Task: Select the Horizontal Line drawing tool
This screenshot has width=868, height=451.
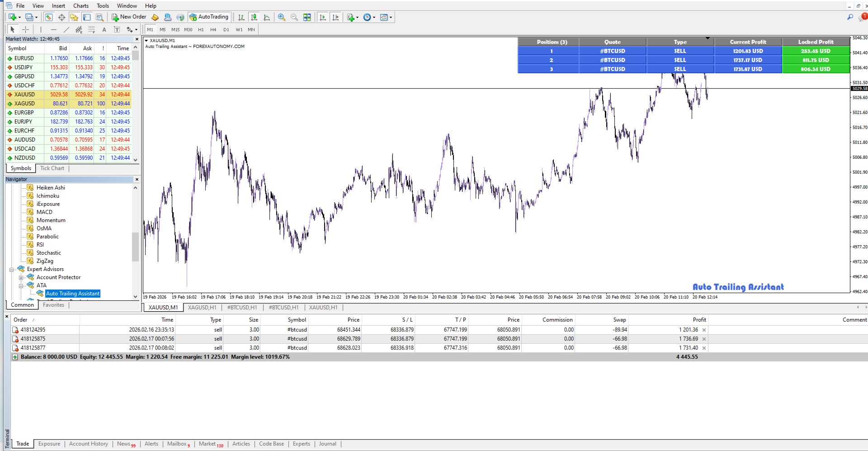Action: [x=54, y=29]
